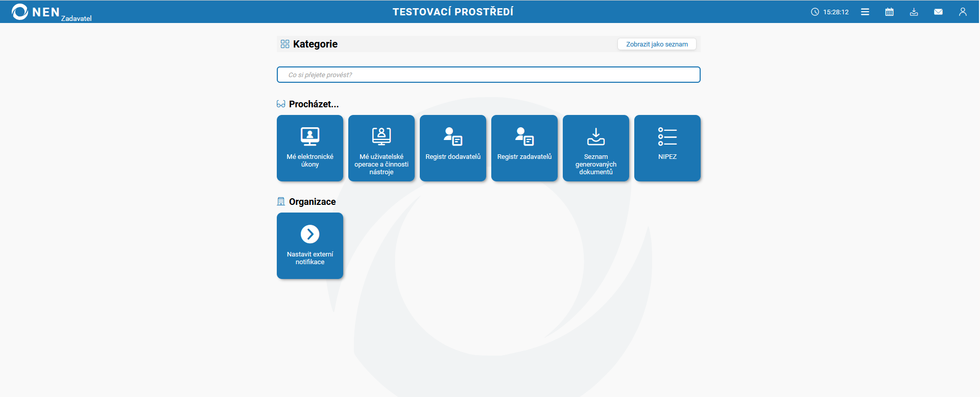Click the Procházet glasses icon
Image resolution: width=980 pixels, height=397 pixels.
point(281,104)
